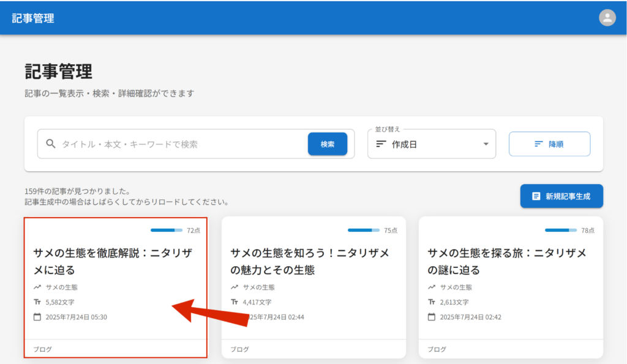
Task: Toggle the 降順 sort order button
Action: tap(549, 144)
